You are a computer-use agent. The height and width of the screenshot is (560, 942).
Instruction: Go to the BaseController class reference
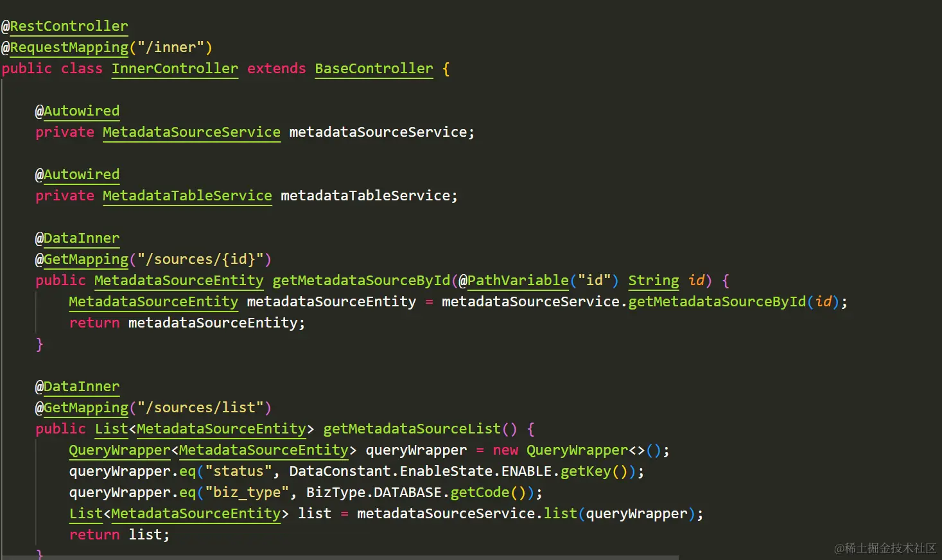click(374, 69)
